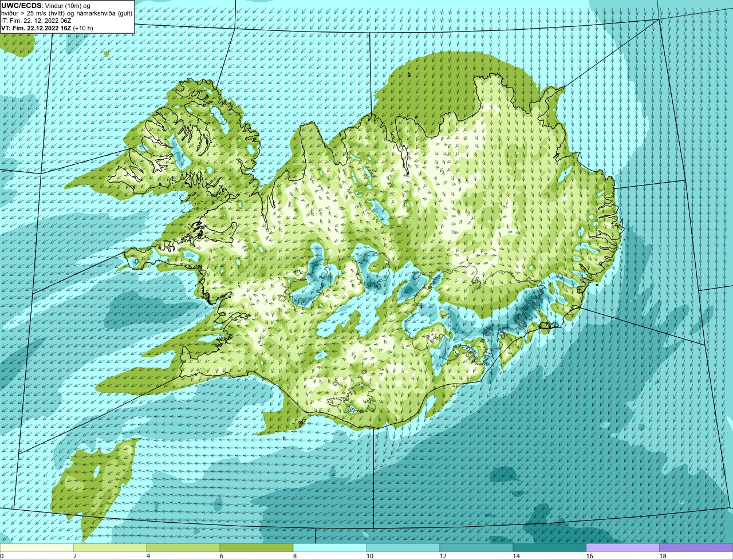This screenshot has height=560, width=733.
Task: Click the scale label '2'
Action: tap(75, 556)
